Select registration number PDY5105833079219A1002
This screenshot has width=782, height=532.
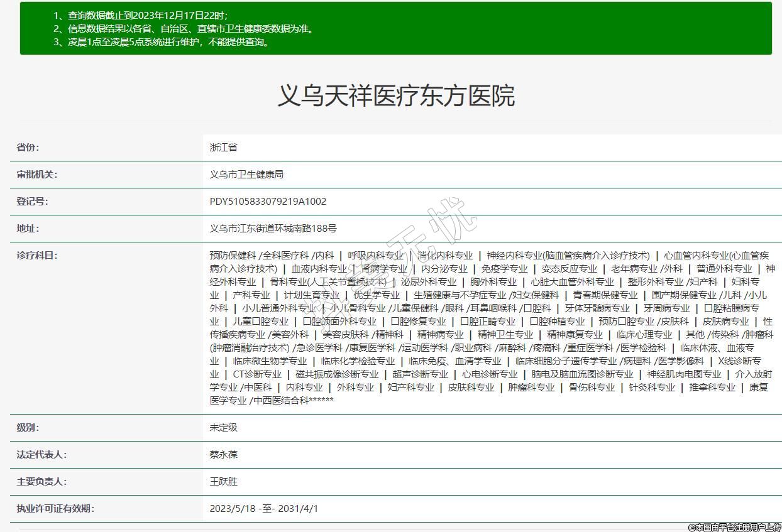point(268,202)
